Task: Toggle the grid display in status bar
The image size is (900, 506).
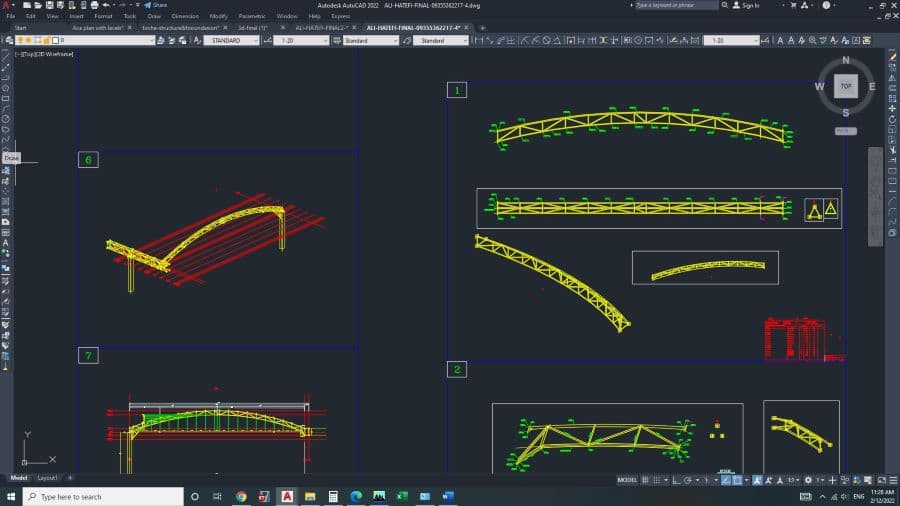Action: 645,480
